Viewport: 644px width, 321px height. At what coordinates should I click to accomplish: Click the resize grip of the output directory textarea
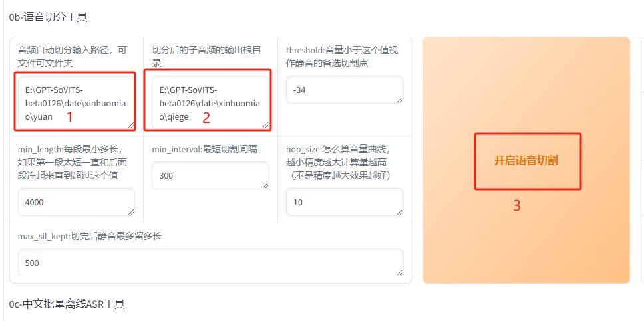click(265, 125)
